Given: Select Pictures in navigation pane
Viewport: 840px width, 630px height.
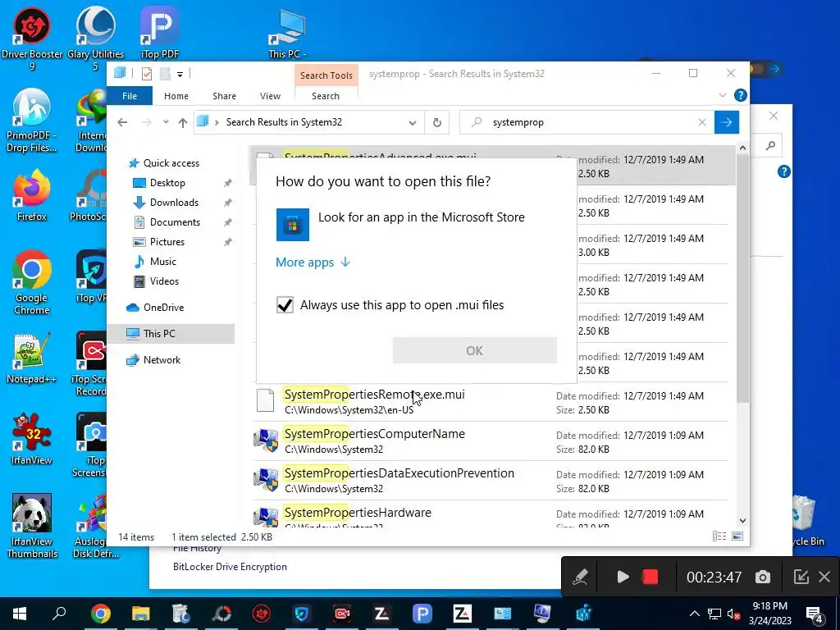Looking at the screenshot, I should coord(167,242).
